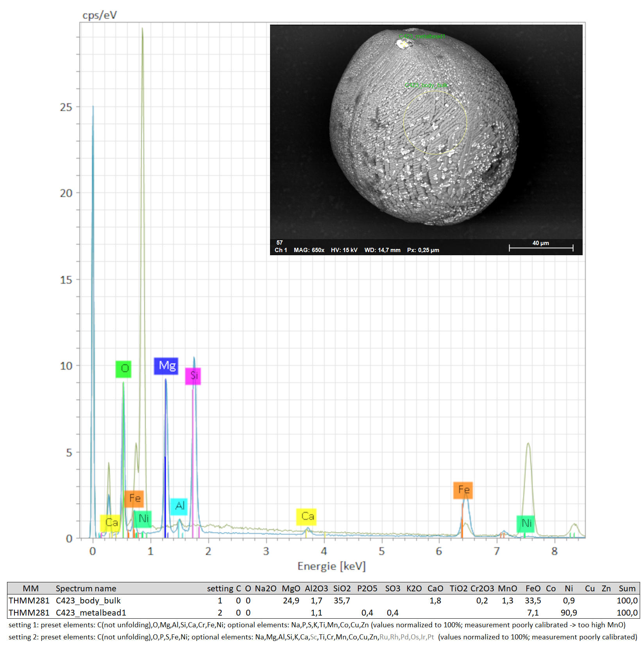
Task: Click the orange Fe label near 6.4 keV
Action: [x=463, y=490]
